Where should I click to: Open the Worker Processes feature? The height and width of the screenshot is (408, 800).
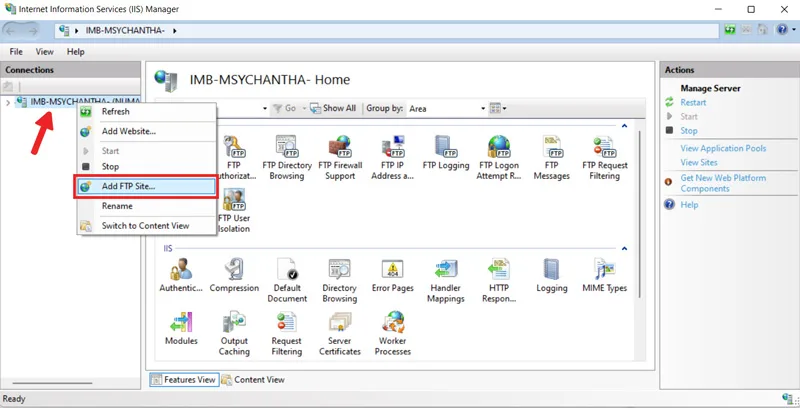click(x=392, y=334)
